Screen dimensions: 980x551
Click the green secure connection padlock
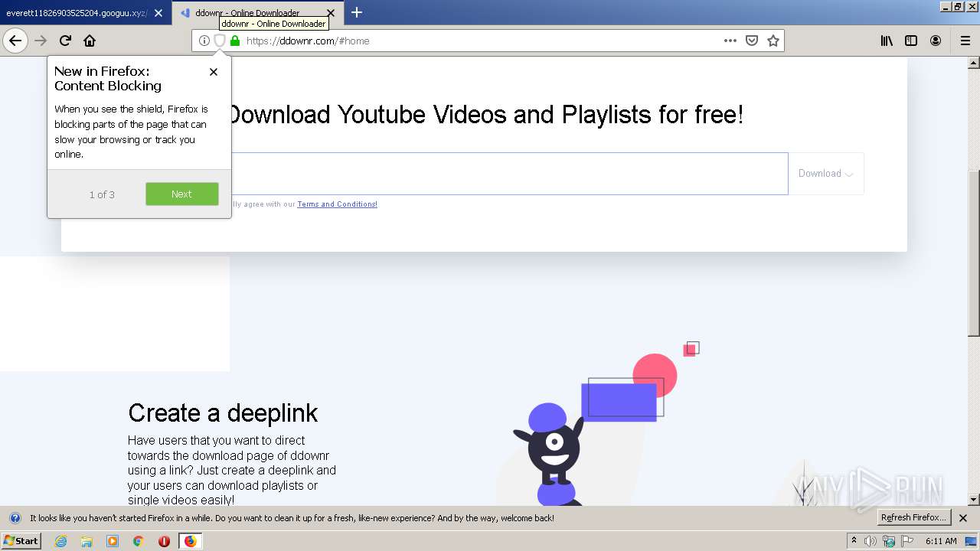[x=235, y=41]
